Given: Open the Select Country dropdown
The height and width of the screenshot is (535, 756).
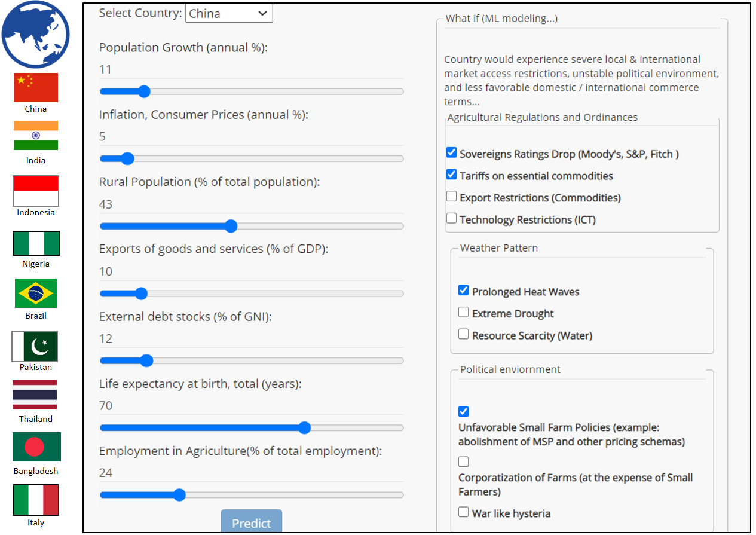Looking at the screenshot, I should [229, 13].
